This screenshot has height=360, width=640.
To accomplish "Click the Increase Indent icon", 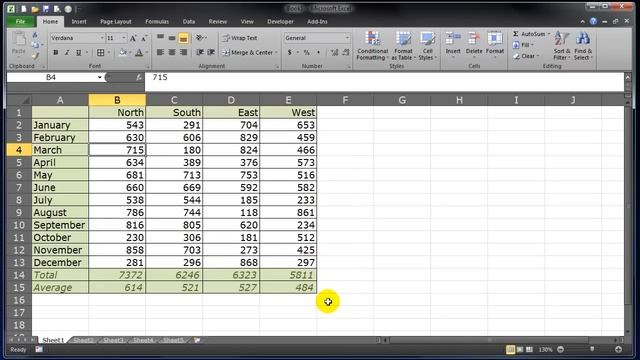I will [x=211, y=52].
